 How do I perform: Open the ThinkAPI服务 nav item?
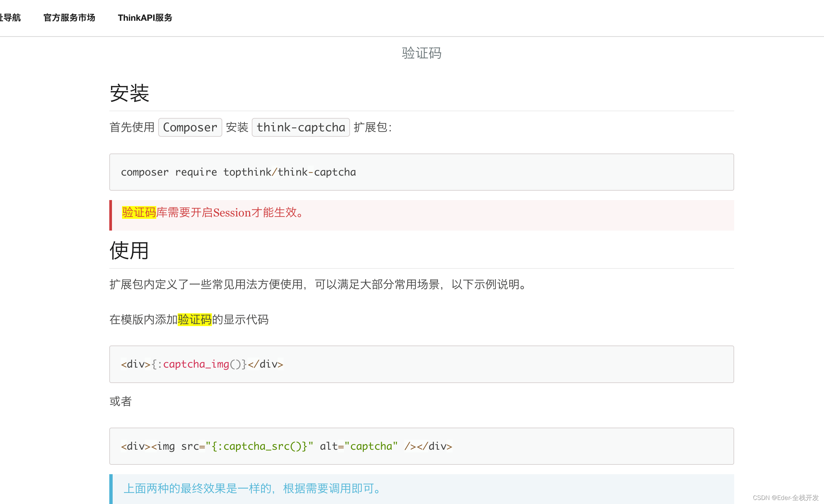point(145,17)
